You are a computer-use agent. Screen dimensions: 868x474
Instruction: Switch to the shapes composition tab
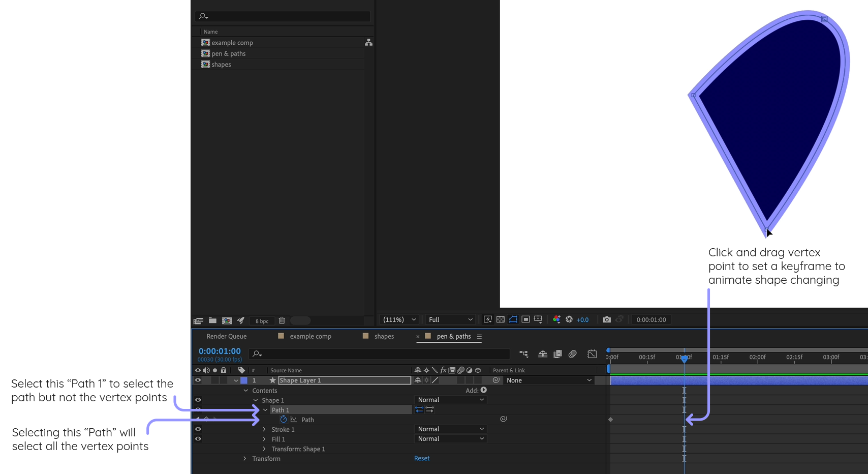[384, 336]
